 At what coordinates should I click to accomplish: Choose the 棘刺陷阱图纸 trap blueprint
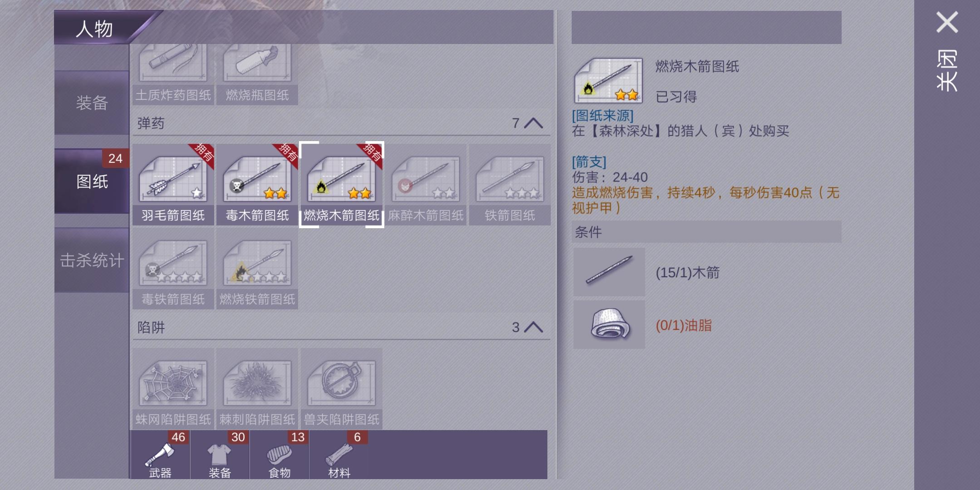point(257,389)
